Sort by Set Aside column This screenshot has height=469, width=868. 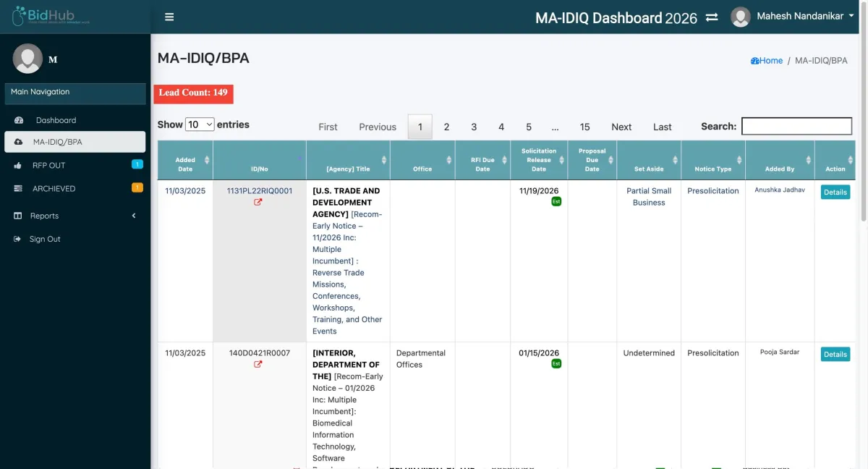coord(649,160)
